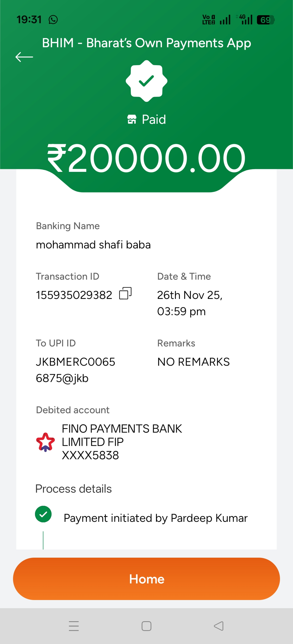The height and width of the screenshot is (644, 293).
Task: Tap the ₹20000.00 paid amount
Action: [146, 158]
